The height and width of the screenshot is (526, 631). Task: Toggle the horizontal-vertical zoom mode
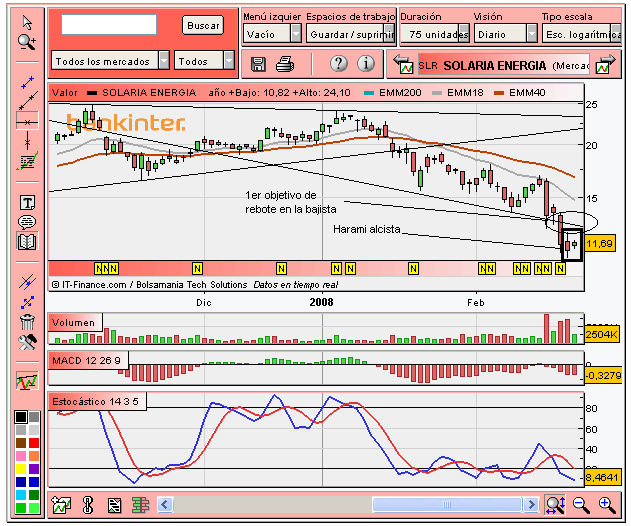[x=555, y=504]
